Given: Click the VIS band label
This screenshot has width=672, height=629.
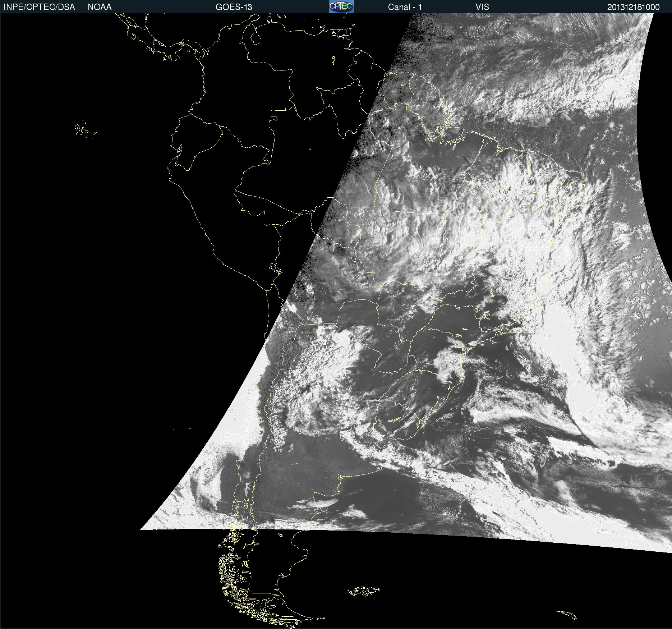Looking at the screenshot, I should coord(482,7).
